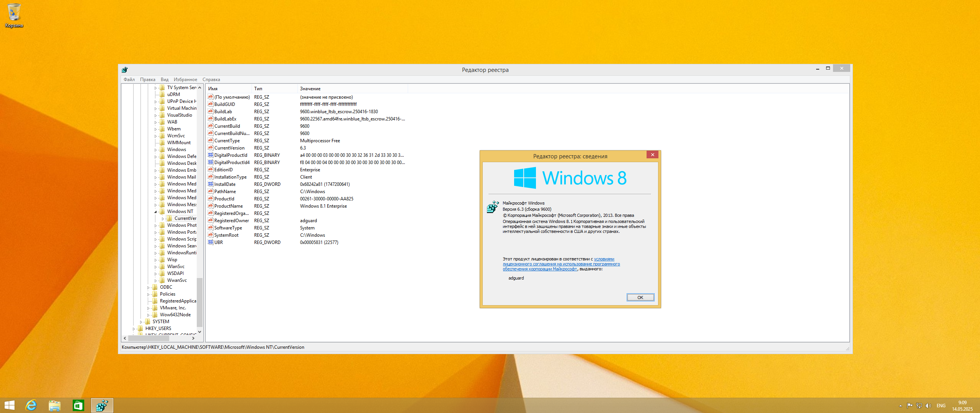Open the Правка menu
Viewport: 980px width, 413px height.
tap(147, 80)
